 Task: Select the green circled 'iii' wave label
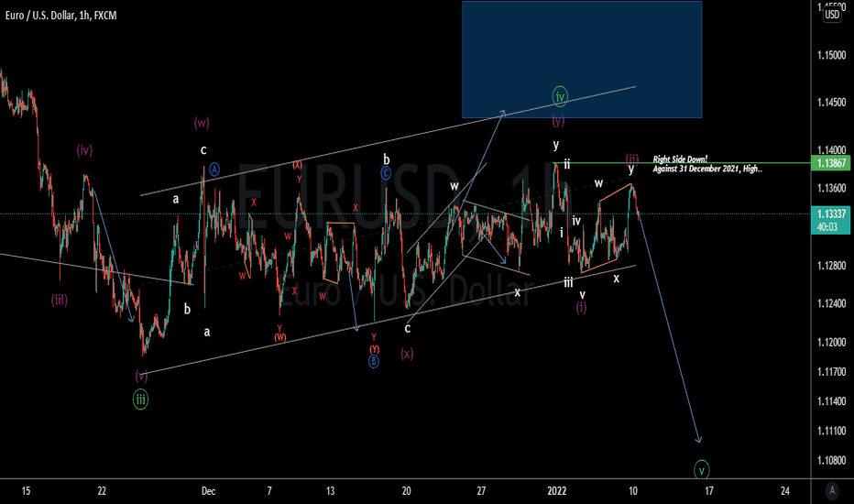tap(140, 400)
